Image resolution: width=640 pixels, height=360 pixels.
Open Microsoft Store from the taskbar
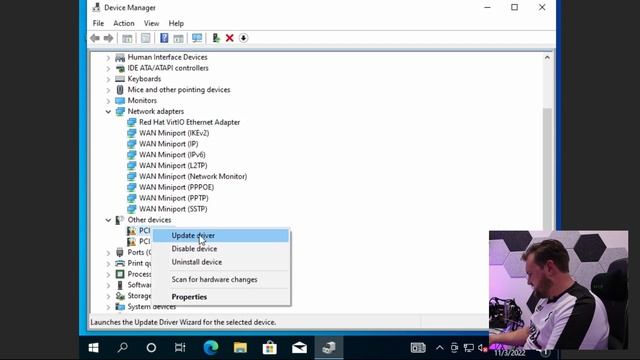coord(270,347)
